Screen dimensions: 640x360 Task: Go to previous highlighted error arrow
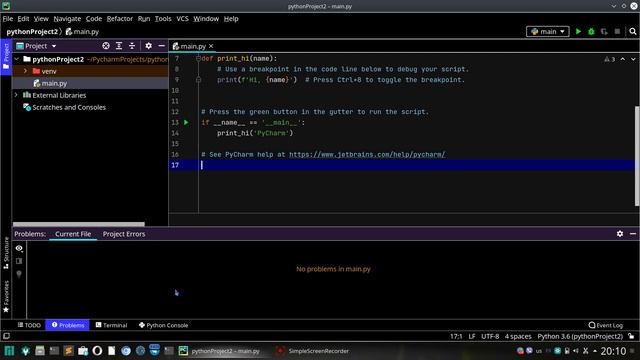click(622, 59)
